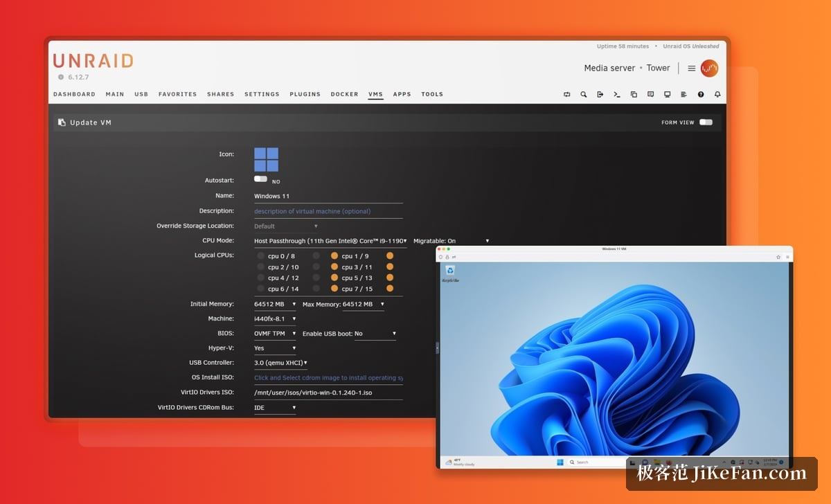Enable logical cpu 6 checkbox
Screen dimensions: 831x504
(261, 289)
